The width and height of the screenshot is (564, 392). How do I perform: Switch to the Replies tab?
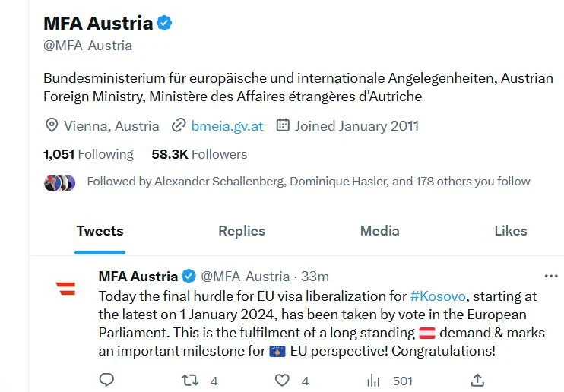[x=242, y=231]
